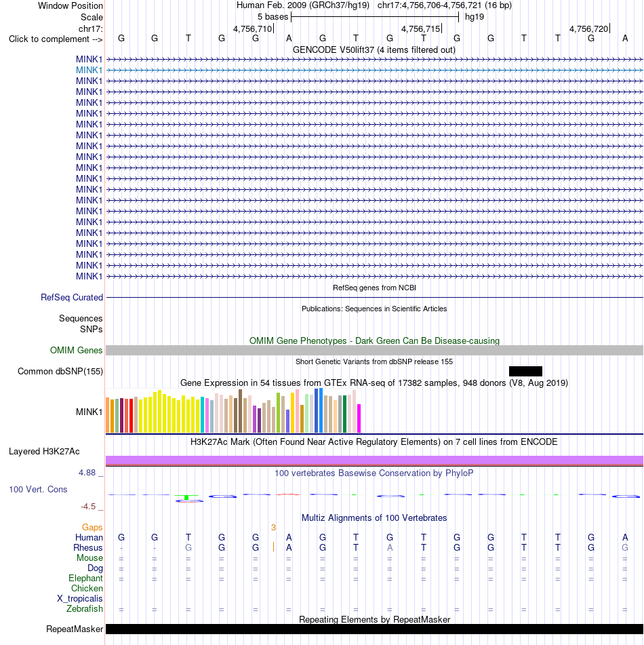Click the Zebrafish alignment row label
The height and width of the screenshot is (645, 644).
click(x=84, y=609)
